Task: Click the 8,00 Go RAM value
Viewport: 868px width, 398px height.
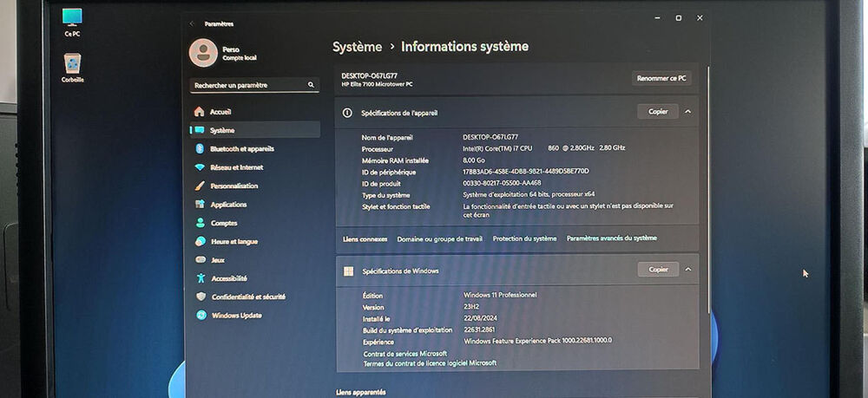Action: click(474, 160)
